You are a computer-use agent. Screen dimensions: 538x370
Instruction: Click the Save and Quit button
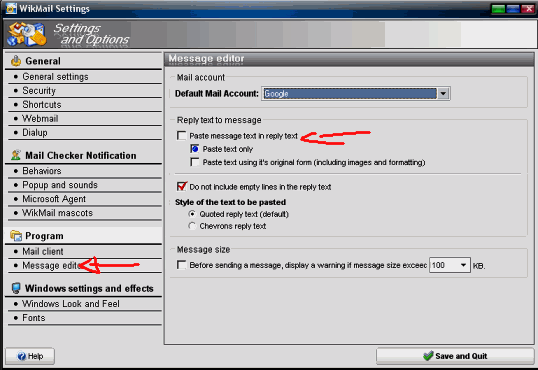tap(455, 356)
